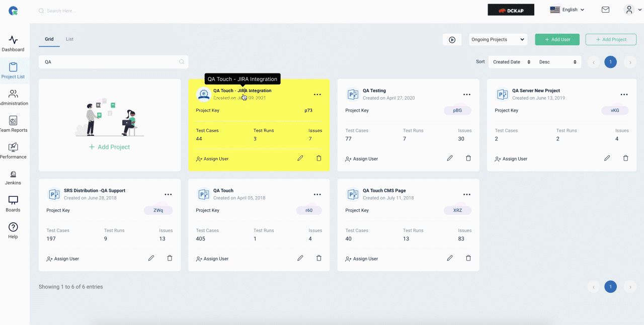Click Add Project in the illustration card
Viewport: 644px width, 325px height.
pos(110,147)
